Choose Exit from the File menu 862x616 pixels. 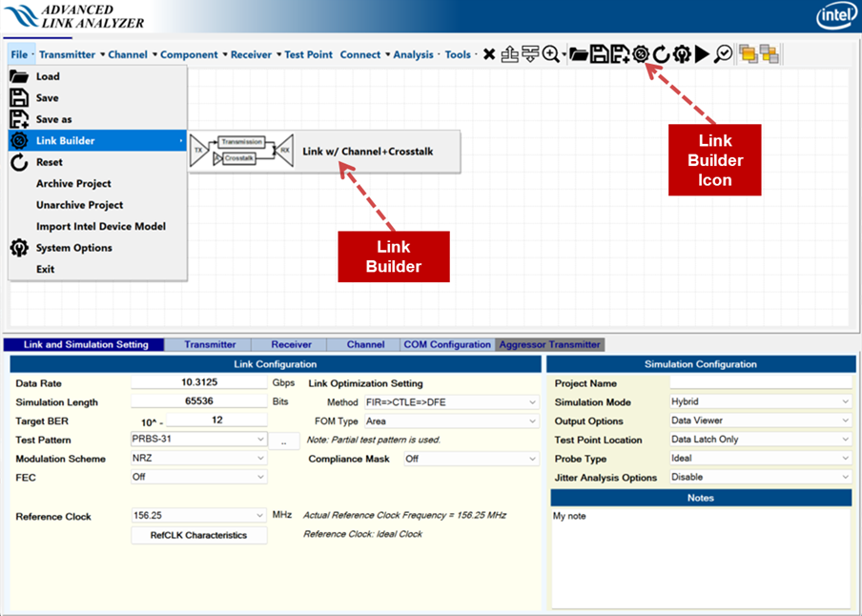pyautogui.click(x=98, y=270)
